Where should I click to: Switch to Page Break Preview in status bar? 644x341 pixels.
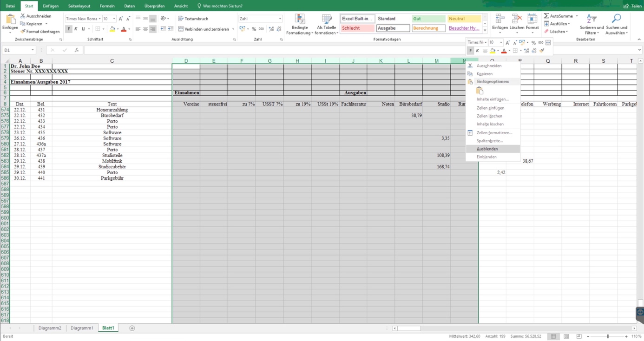(579, 336)
